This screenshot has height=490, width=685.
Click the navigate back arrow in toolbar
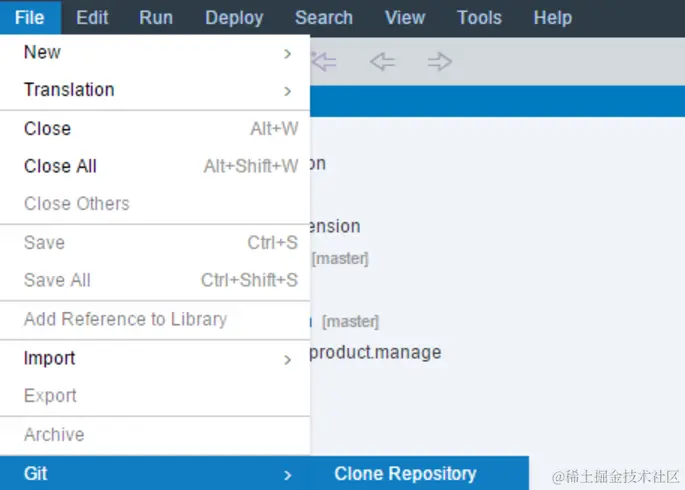point(382,62)
